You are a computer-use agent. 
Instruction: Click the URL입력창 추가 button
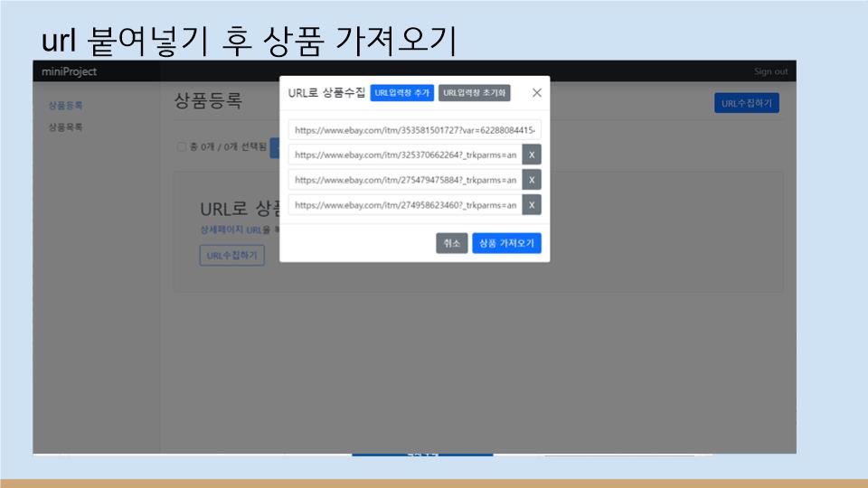pos(401,93)
